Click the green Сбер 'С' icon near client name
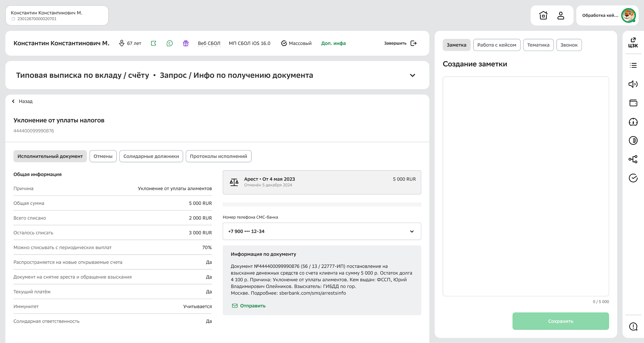 [x=169, y=43]
